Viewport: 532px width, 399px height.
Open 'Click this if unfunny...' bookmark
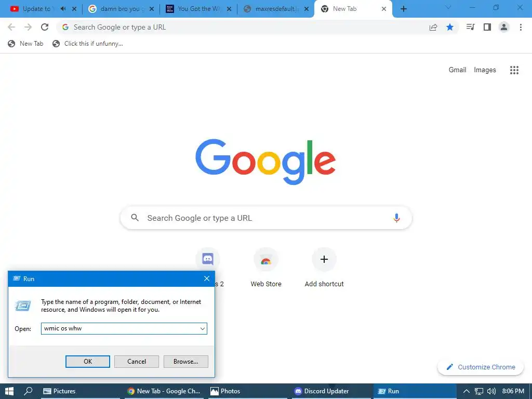(x=88, y=44)
